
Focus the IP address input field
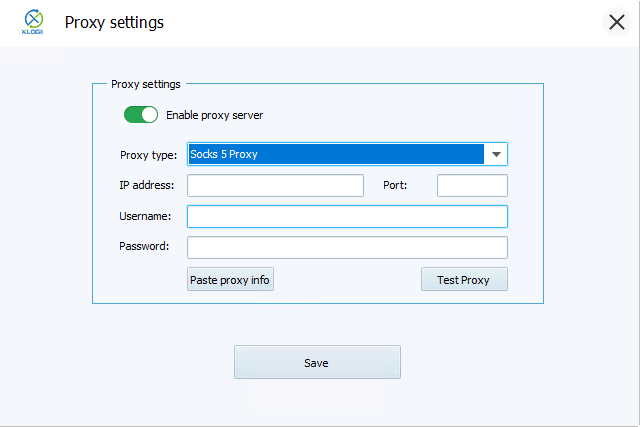click(275, 186)
